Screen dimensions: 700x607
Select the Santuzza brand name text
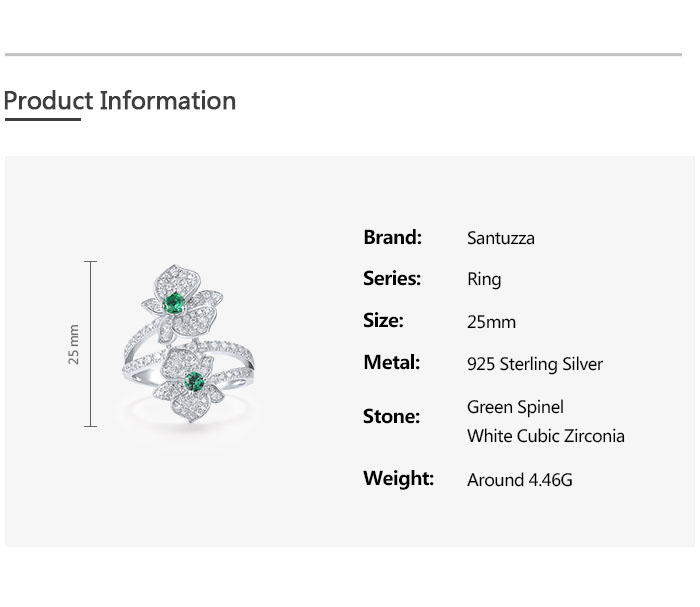[x=500, y=238]
